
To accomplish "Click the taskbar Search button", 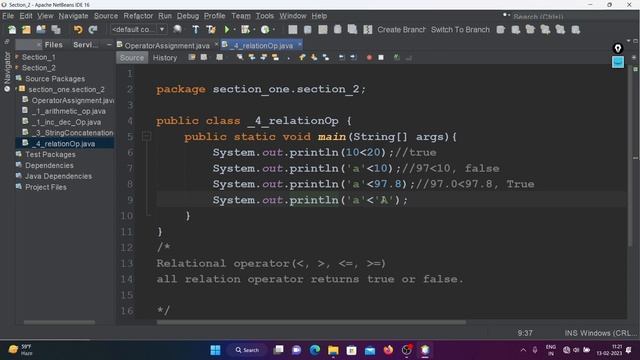I will (247, 350).
